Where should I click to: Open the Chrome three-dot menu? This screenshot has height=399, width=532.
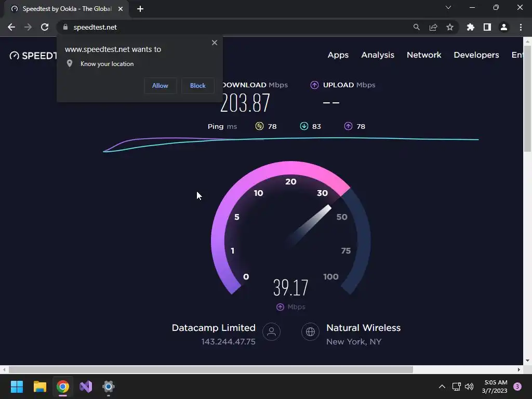[521, 27]
